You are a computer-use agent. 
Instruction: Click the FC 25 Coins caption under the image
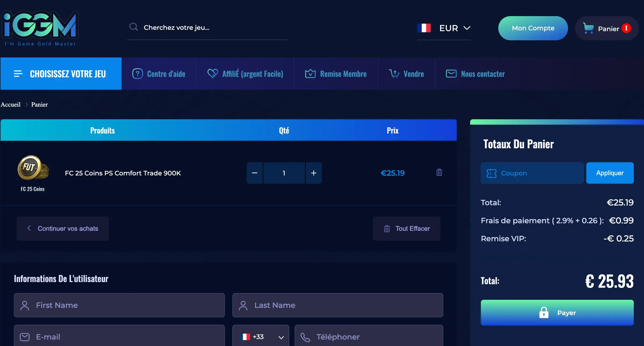(33, 189)
